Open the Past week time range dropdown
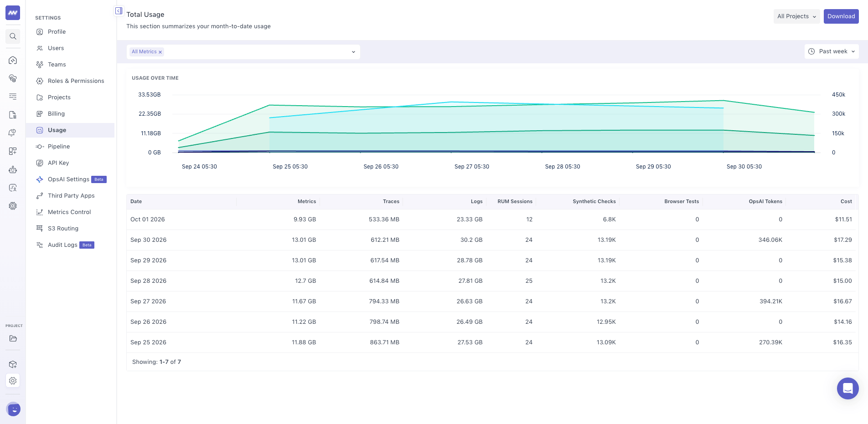 (832, 51)
